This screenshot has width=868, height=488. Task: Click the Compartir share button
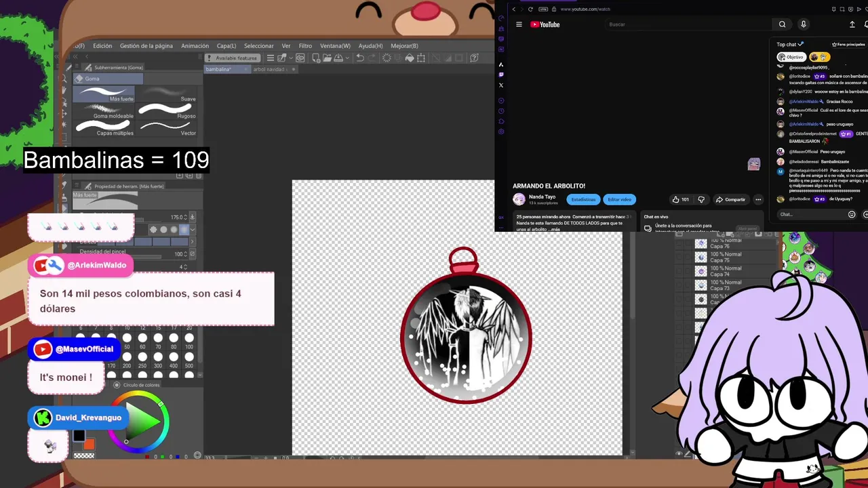tap(730, 199)
